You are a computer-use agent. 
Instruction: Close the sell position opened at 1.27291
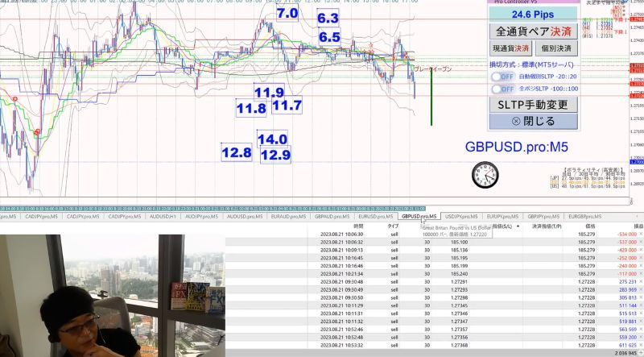[641, 282]
